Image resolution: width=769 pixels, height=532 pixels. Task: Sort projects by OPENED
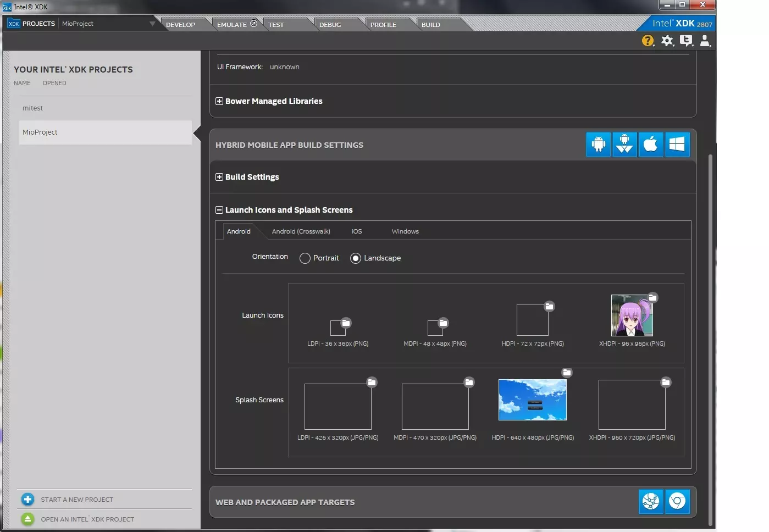click(54, 84)
